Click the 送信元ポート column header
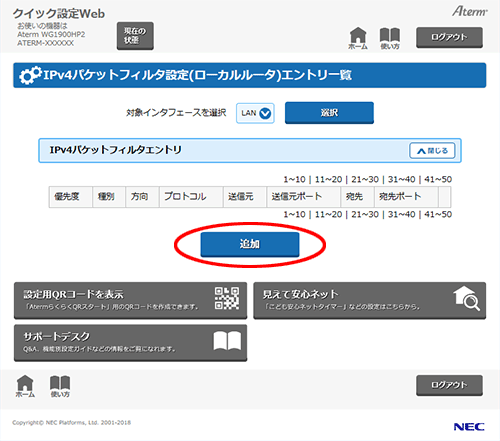The image size is (500, 441). click(303, 197)
